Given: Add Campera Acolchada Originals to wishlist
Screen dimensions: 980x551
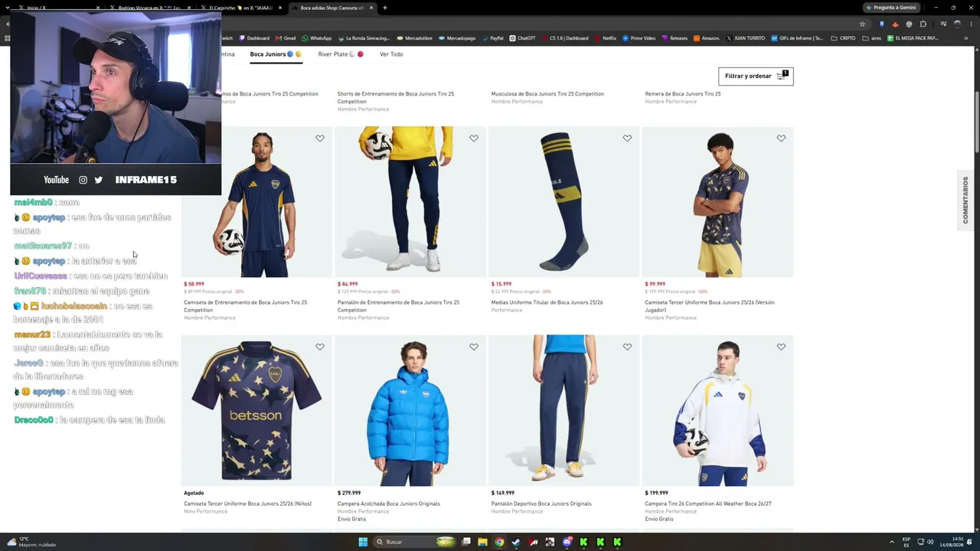Looking at the screenshot, I should click(474, 347).
